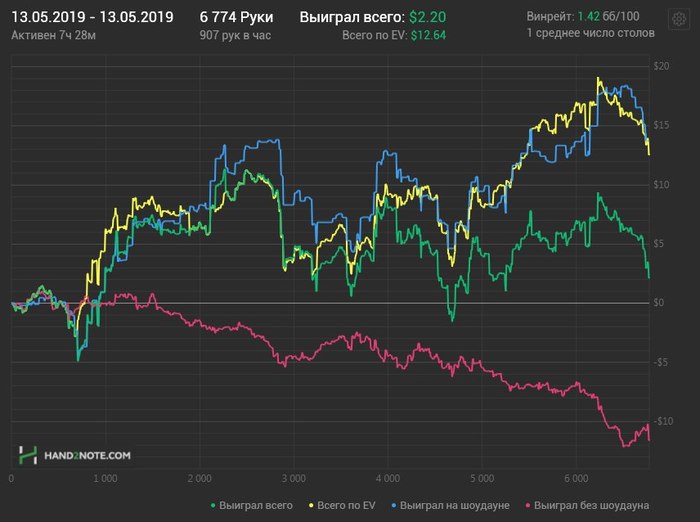
Task: Click '1 среднее число столов' text
Action: pyautogui.click(x=591, y=33)
